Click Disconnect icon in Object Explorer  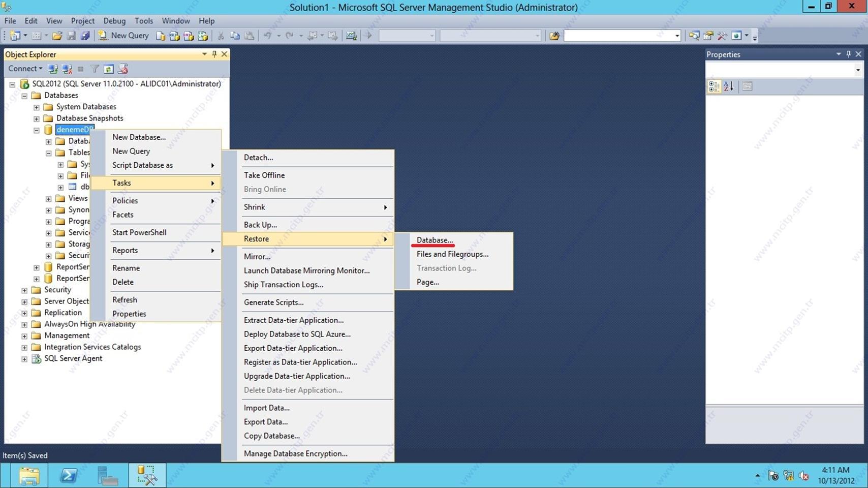click(67, 69)
